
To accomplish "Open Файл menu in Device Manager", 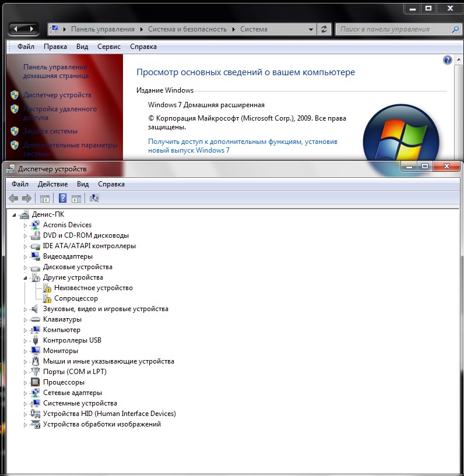I will tap(20, 184).
